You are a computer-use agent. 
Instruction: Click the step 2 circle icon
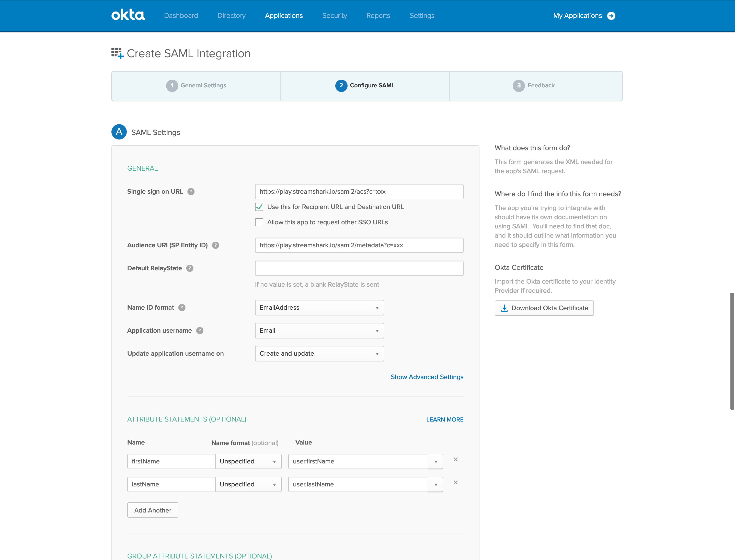coord(341,86)
